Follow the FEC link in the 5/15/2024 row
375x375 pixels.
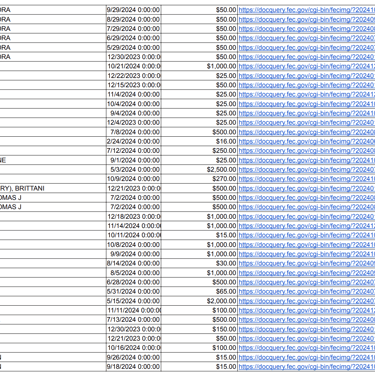pyautogui.click(x=307, y=301)
